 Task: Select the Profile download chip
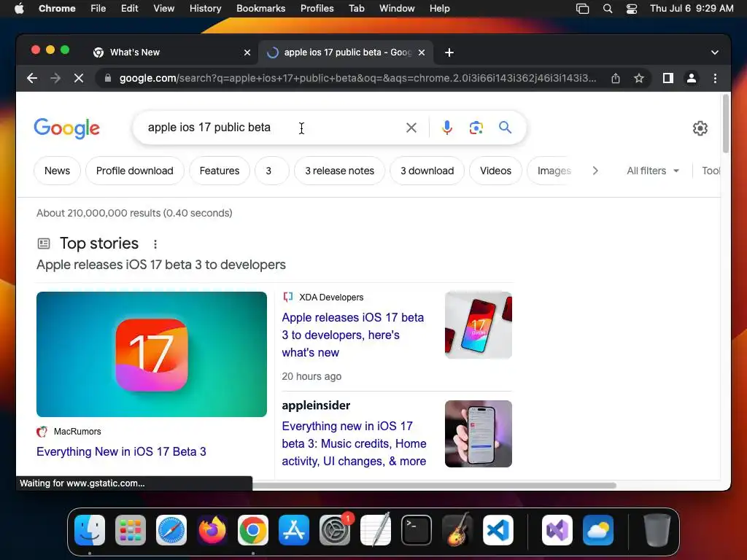pos(135,171)
